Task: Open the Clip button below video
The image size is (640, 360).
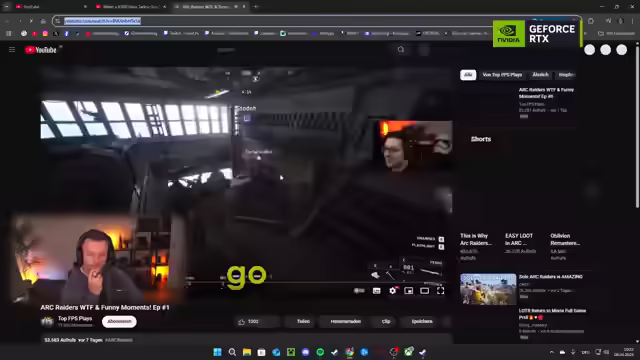Action: pos(386,322)
